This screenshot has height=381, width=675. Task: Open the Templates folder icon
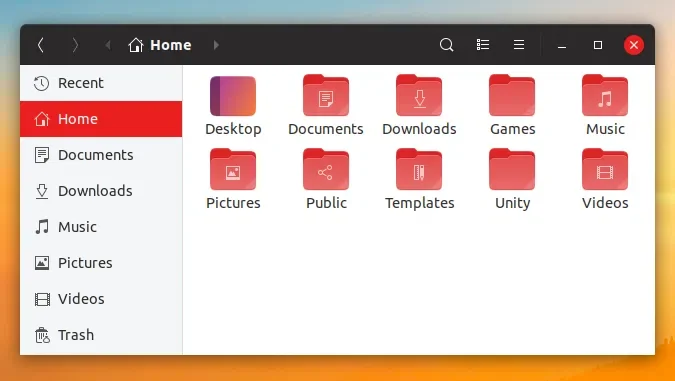tap(419, 170)
